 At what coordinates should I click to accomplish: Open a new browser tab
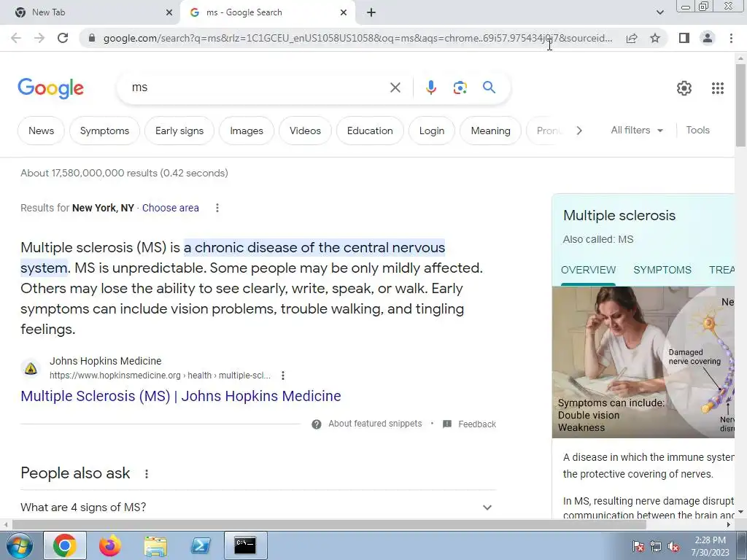pos(371,12)
